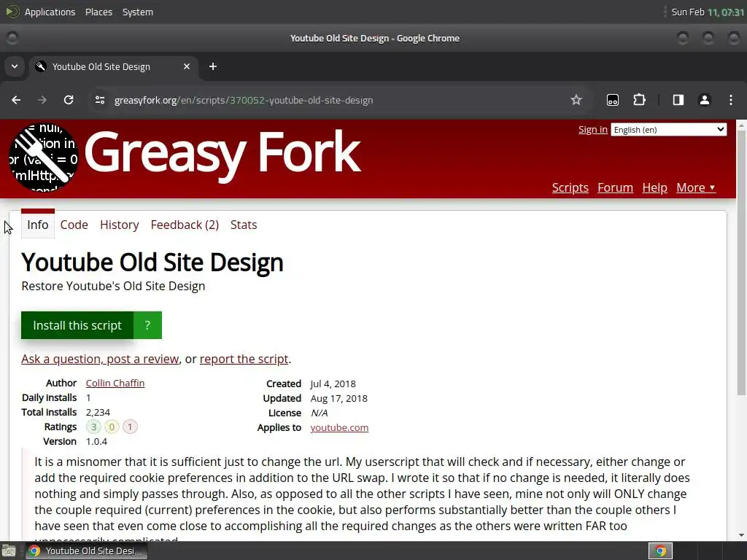Click Install this script button
Image resolution: width=747 pixels, height=560 pixels.
[x=77, y=325]
